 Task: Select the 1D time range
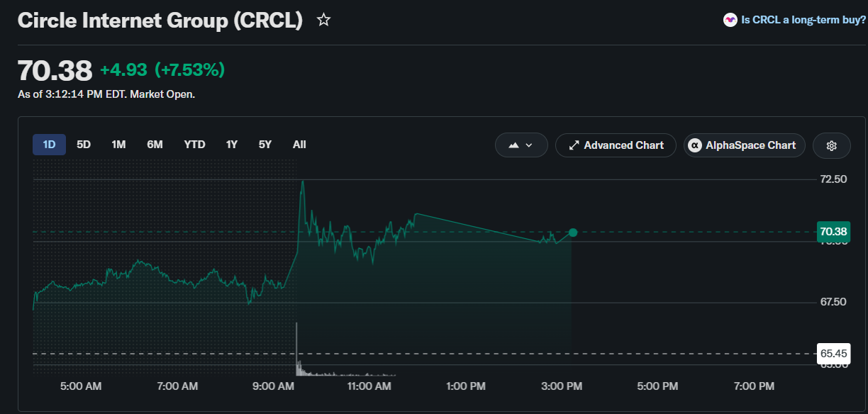49,145
